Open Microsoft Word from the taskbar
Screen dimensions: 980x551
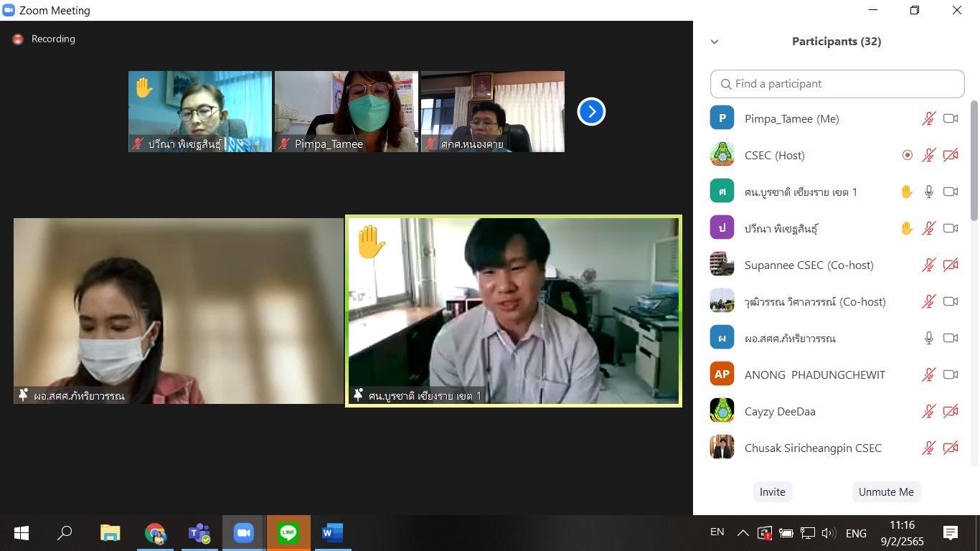click(332, 533)
